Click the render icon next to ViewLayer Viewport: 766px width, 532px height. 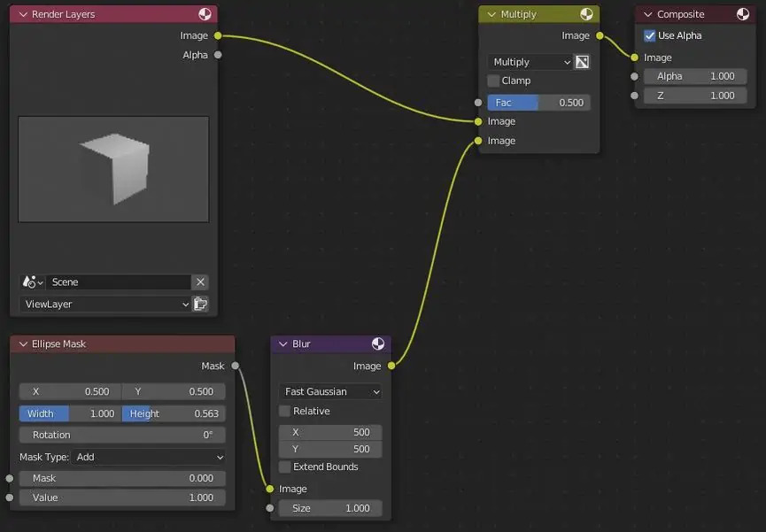pos(201,304)
